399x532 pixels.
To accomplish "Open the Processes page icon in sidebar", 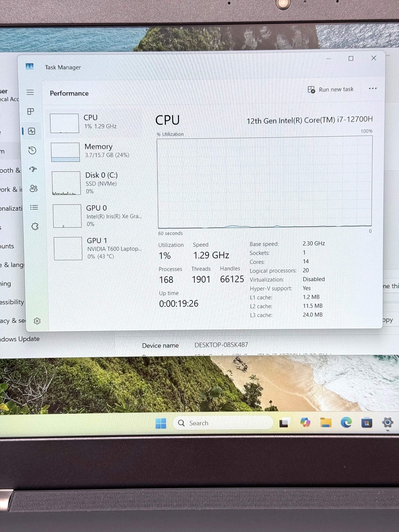I will point(31,111).
